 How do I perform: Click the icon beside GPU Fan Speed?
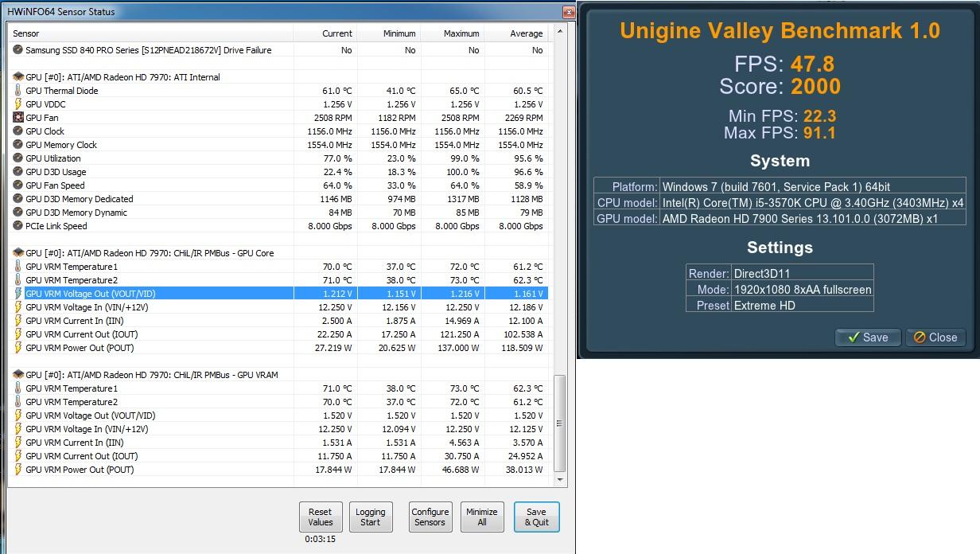18,185
